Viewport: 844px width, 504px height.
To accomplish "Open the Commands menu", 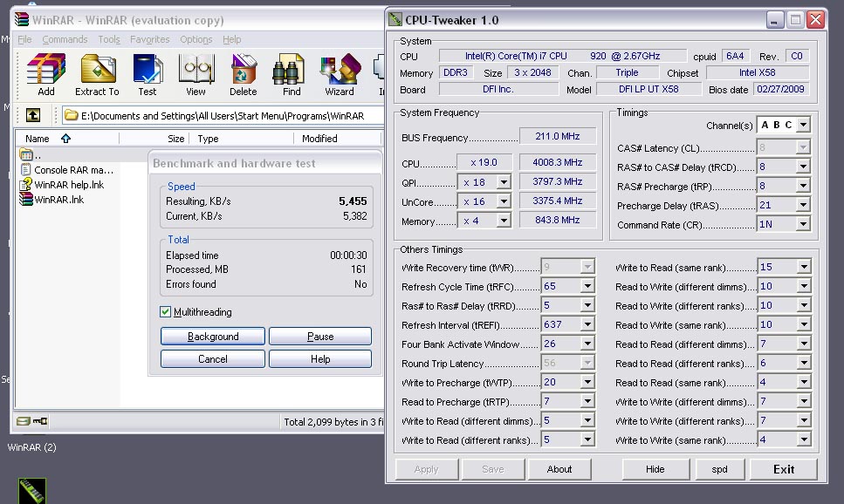I will click(x=65, y=39).
